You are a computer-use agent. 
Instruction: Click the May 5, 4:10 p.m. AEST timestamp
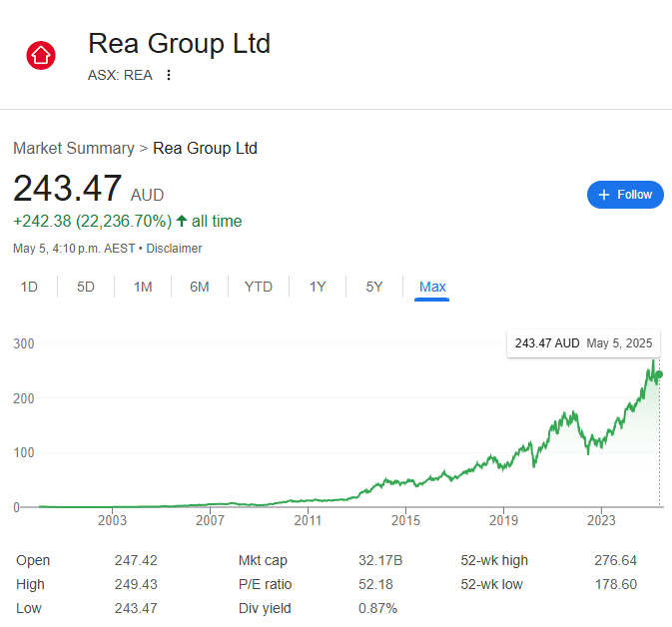pyautogui.click(x=74, y=249)
